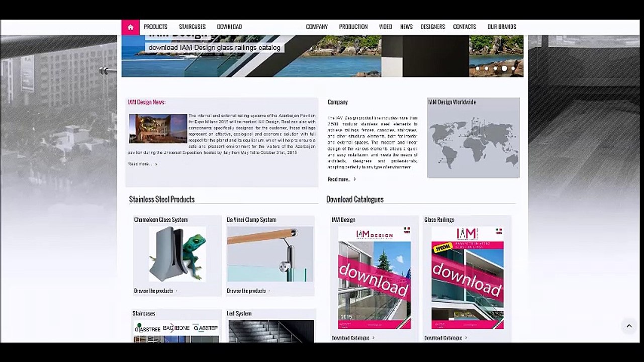The image size is (644, 362).
Task: Click the Download Catalogues heading
Action: [x=355, y=200]
